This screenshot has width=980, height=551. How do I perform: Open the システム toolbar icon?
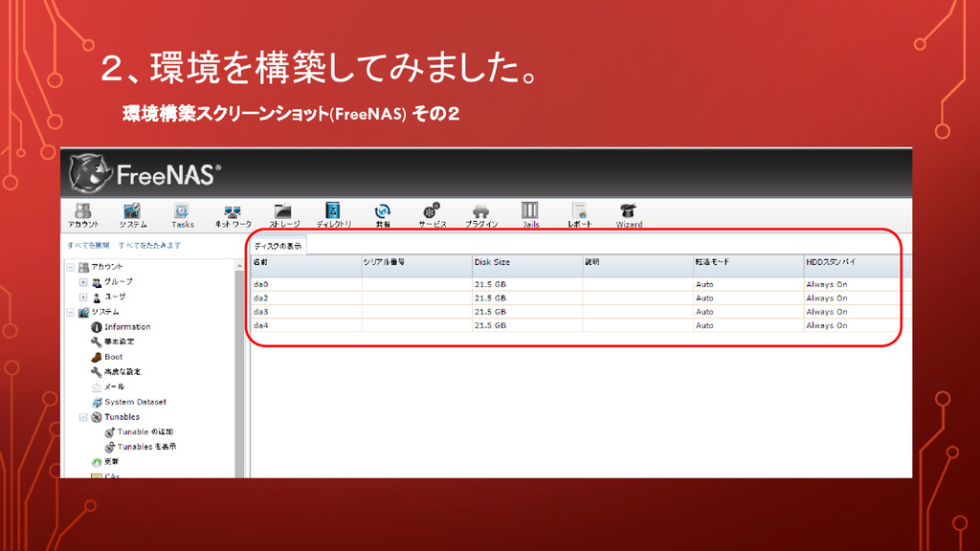point(132,215)
